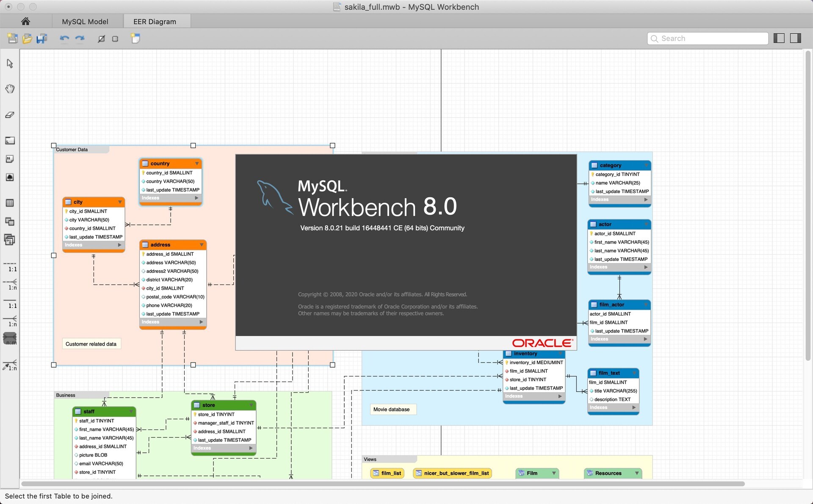The height and width of the screenshot is (504, 813).
Task: Select the hand/pan tool in toolbar
Action: click(x=10, y=88)
